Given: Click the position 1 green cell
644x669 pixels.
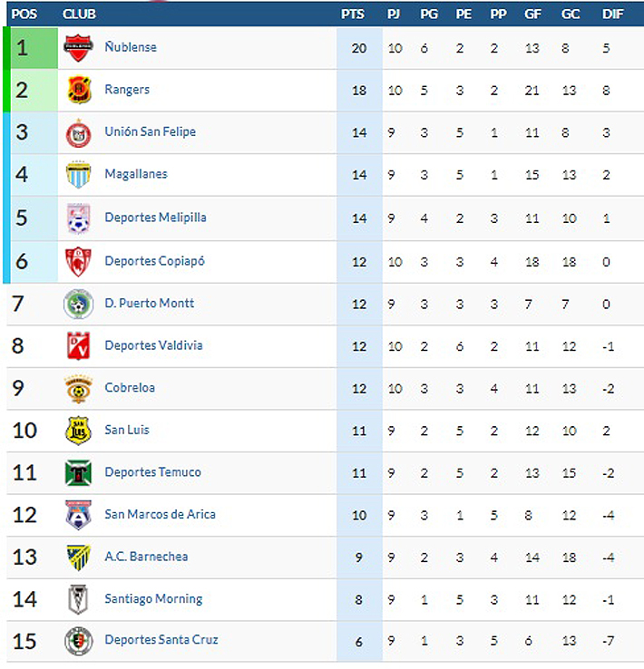Looking at the screenshot, I should click(23, 47).
